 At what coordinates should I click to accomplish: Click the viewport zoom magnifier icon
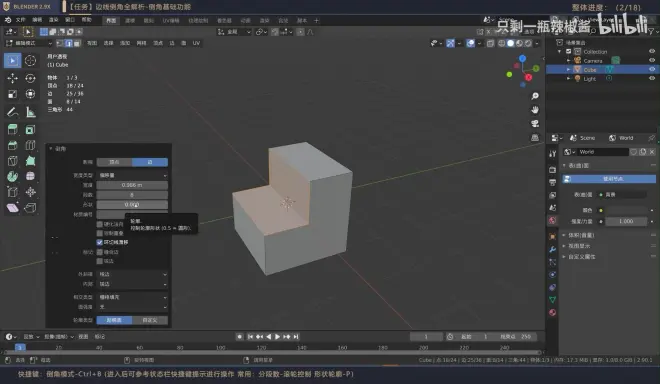[535, 96]
